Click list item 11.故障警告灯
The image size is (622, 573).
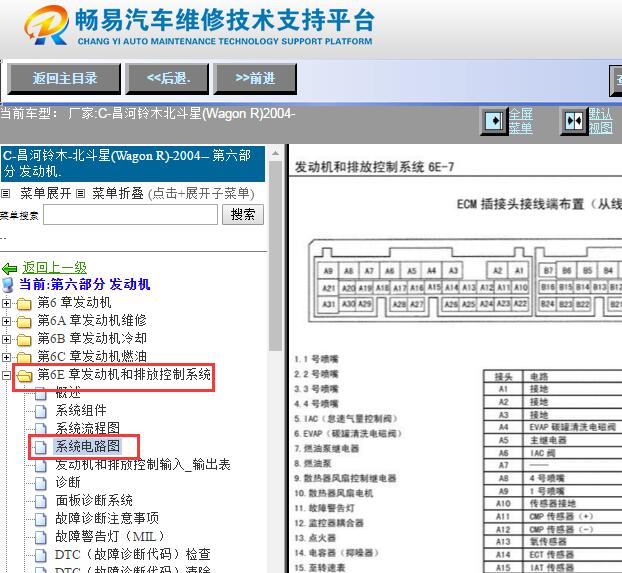tap(324, 508)
